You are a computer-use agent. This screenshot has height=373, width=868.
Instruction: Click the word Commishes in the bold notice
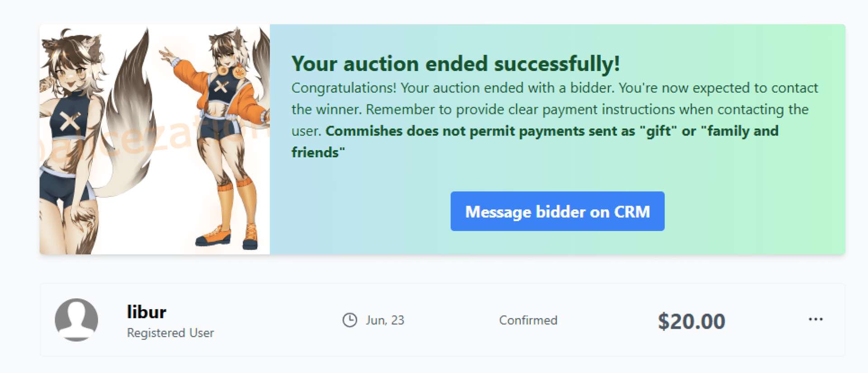tap(364, 131)
